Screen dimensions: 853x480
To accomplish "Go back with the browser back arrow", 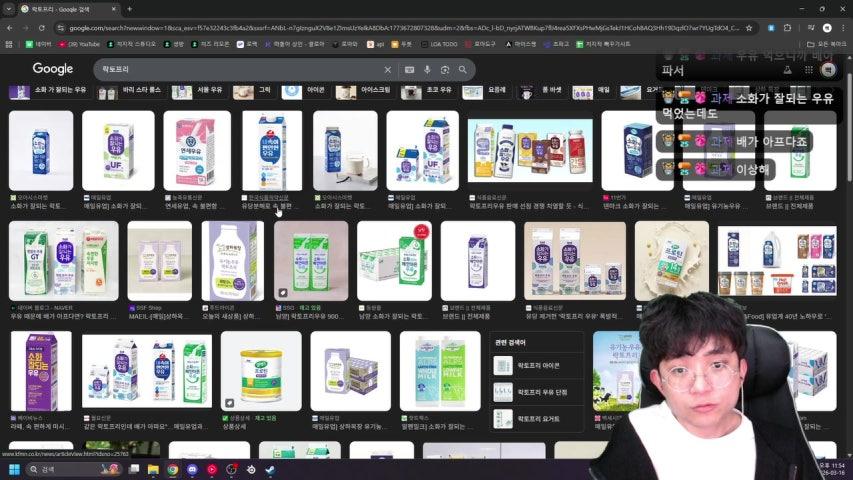I will (10, 28).
